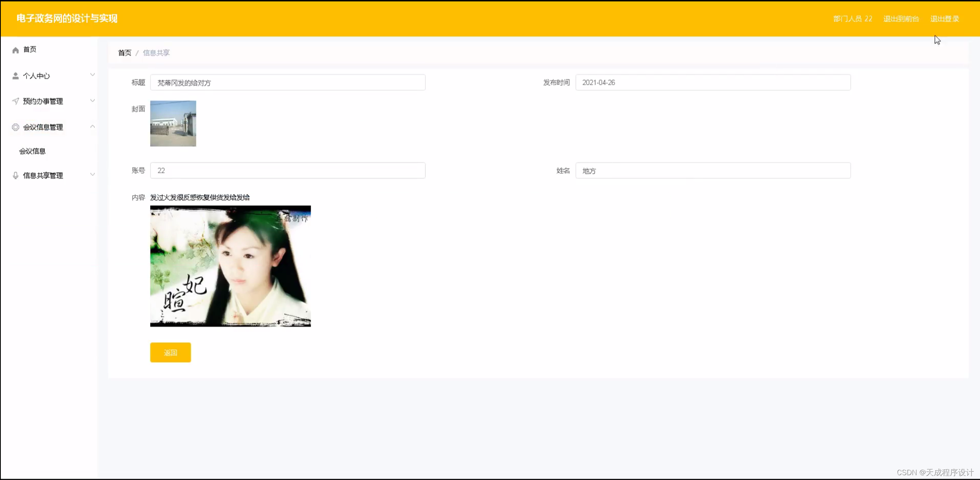Expand the 个人中心 chevron
980x480 pixels.
pos(92,75)
